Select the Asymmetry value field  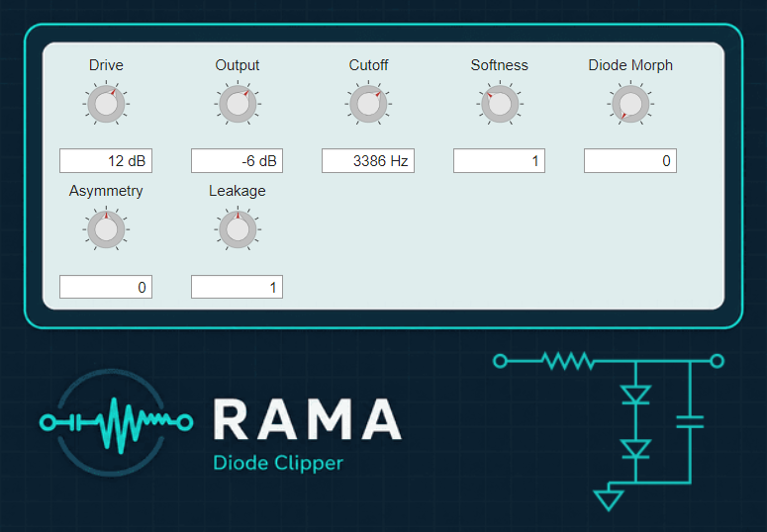coord(106,287)
